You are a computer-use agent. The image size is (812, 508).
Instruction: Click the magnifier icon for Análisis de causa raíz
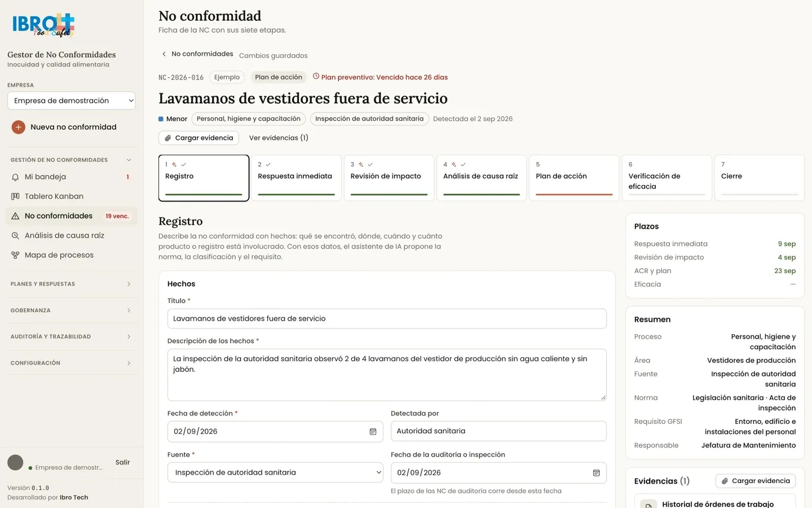tap(15, 236)
